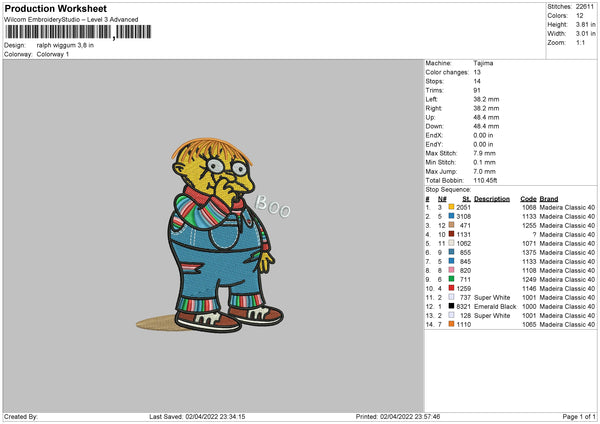
Task: Select the colorway value 'Colorway 1'
Action: pos(53,54)
